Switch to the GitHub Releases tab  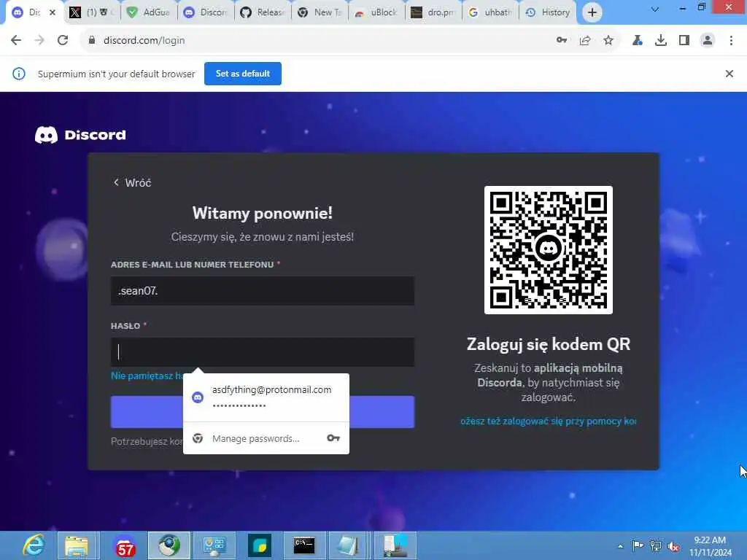tap(263, 12)
